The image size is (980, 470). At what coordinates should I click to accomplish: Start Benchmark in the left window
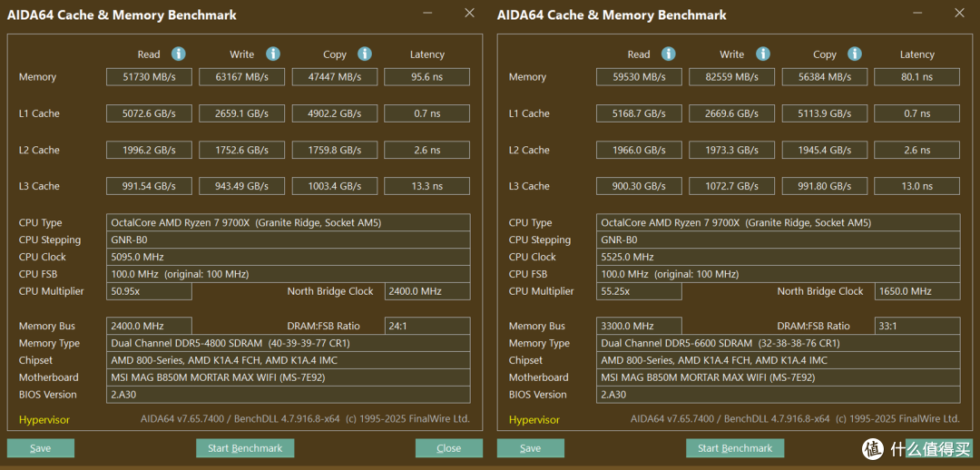[x=245, y=448]
